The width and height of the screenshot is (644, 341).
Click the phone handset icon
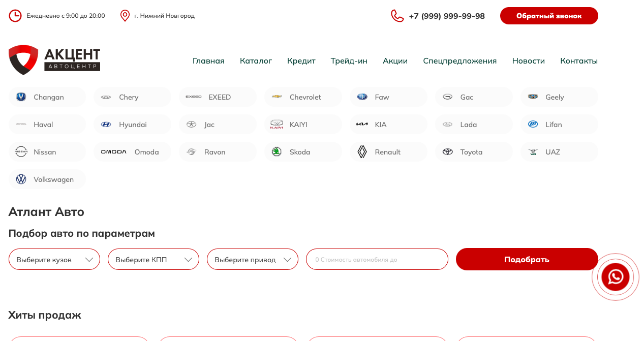[x=397, y=16]
